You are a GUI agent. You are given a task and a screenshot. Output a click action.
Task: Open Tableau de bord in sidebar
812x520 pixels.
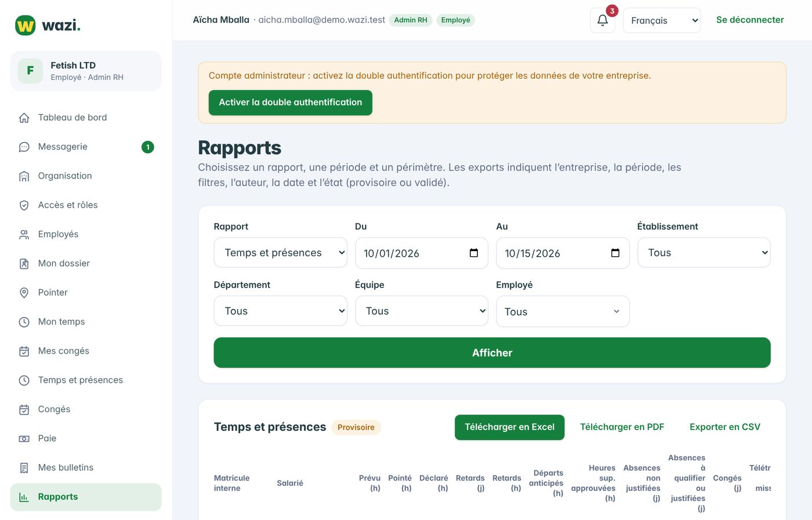86,118
